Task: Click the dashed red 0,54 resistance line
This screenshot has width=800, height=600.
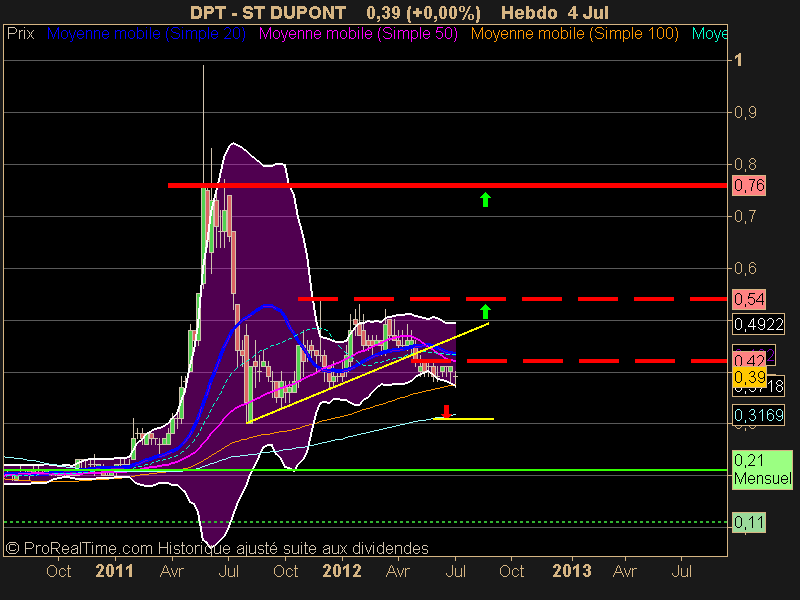Action: (513, 298)
